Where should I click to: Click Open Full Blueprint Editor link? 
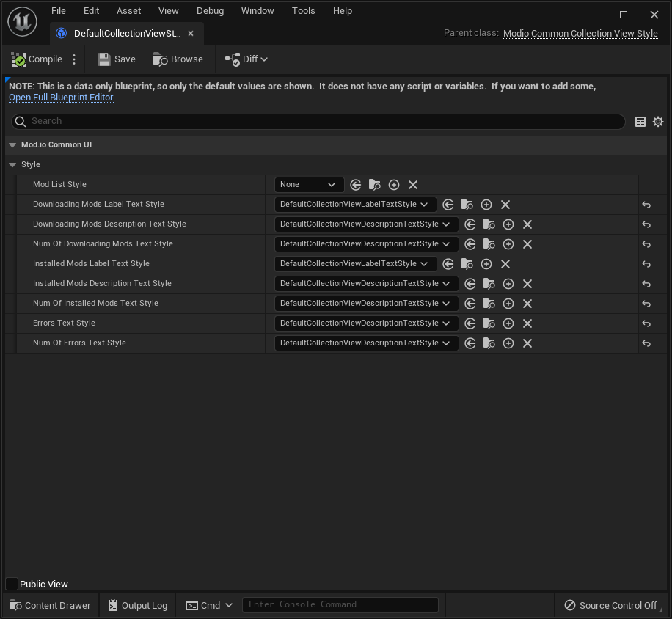[61, 98]
